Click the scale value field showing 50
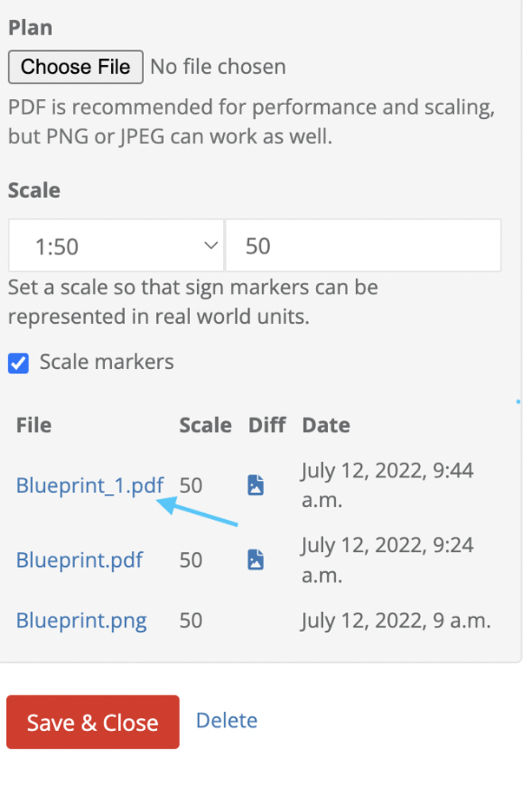This screenshot has width=532, height=803. click(x=363, y=245)
